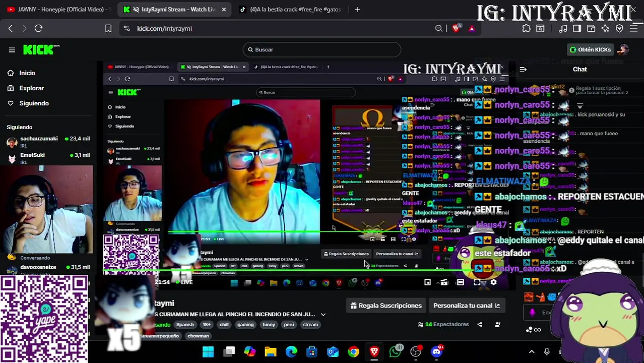Collapse Kick sidebar with hamburger icon
The image size is (644, 363).
point(12,49)
